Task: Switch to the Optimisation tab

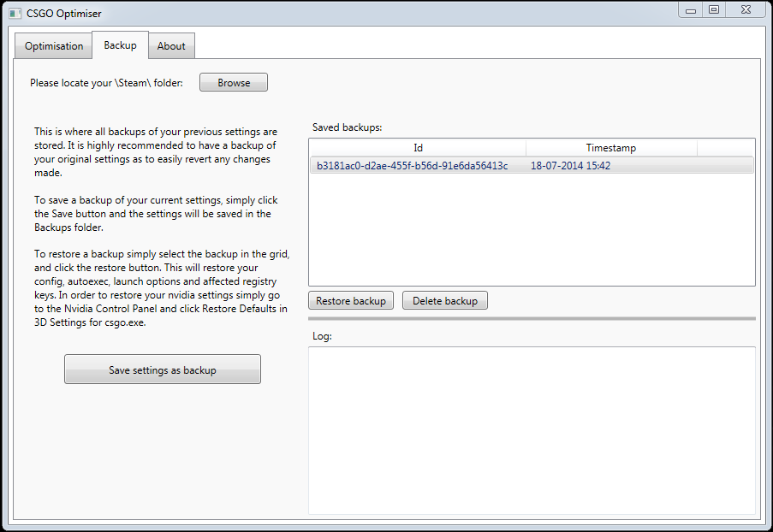Action: (54, 46)
